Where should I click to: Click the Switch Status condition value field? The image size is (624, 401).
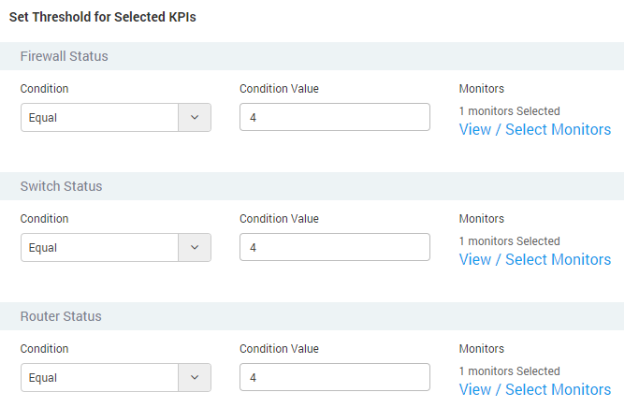click(x=335, y=247)
